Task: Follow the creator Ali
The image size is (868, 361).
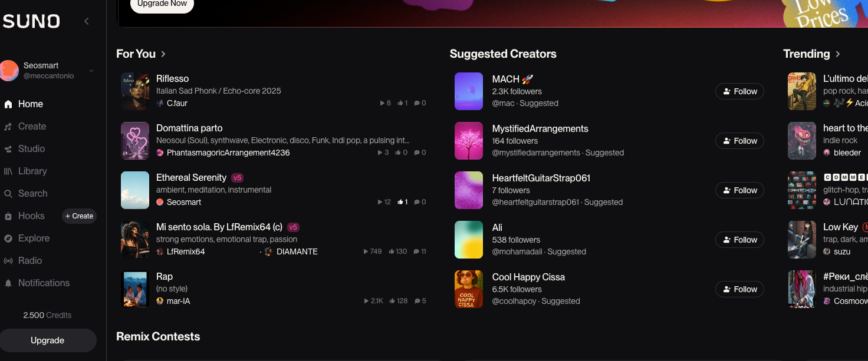Action: (739, 240)
